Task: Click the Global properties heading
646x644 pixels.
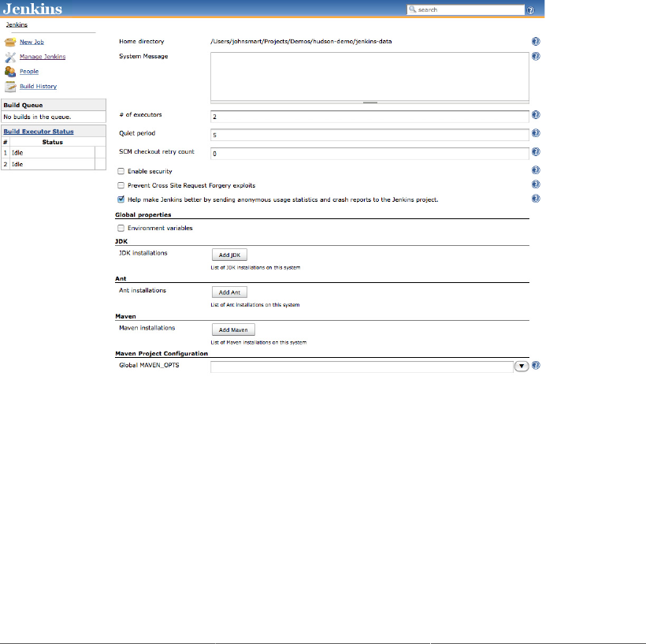Action: point(143,215)
